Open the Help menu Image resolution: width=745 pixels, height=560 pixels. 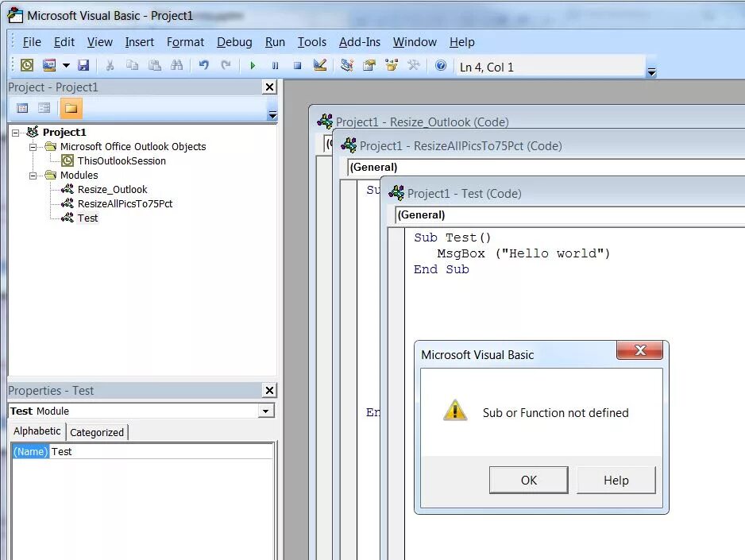pos(461,42)
